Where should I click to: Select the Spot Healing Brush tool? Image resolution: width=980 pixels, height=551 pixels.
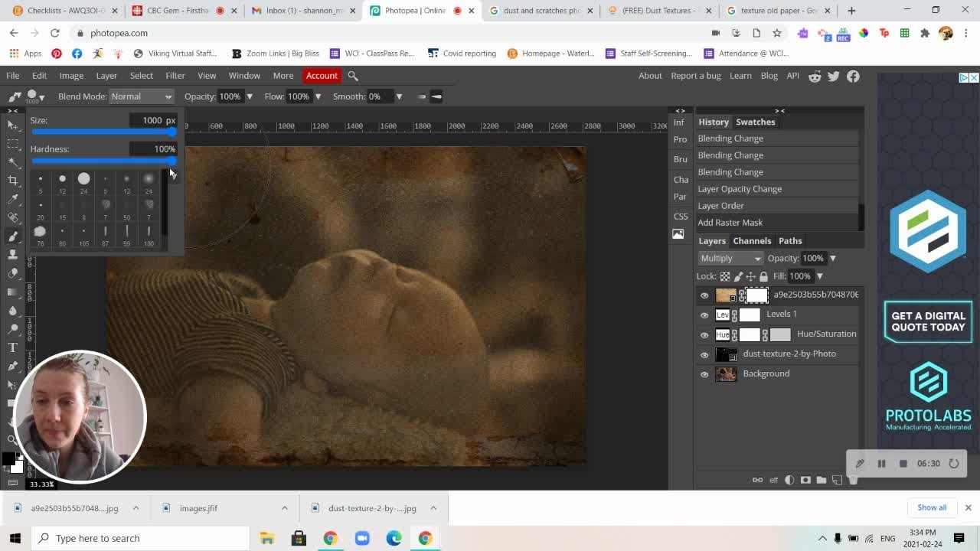12,217
